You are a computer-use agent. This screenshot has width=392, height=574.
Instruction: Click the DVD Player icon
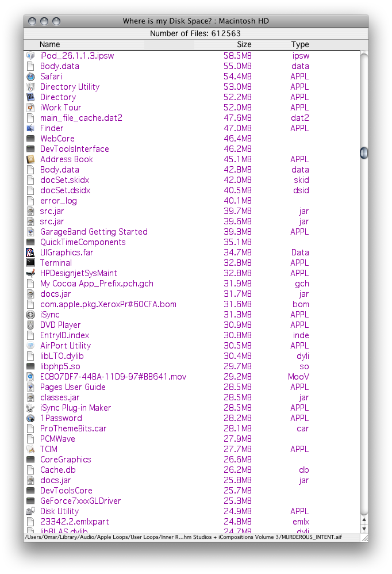click(x=30, y=325)
